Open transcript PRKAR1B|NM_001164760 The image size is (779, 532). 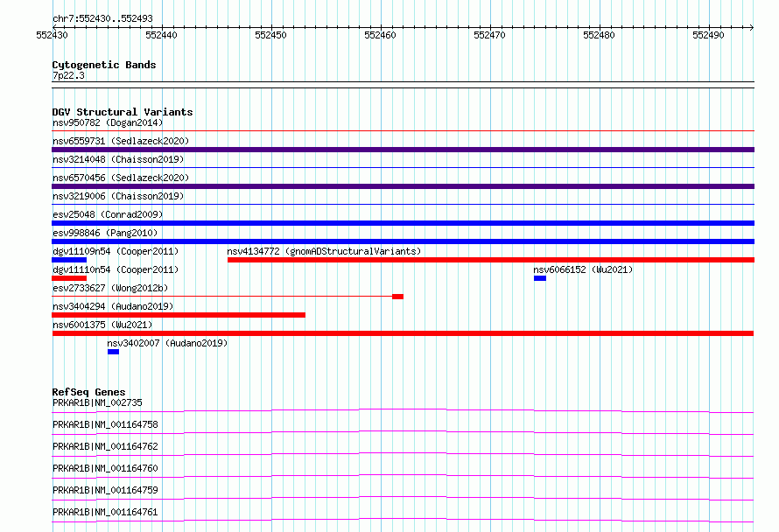click(105, 468)
